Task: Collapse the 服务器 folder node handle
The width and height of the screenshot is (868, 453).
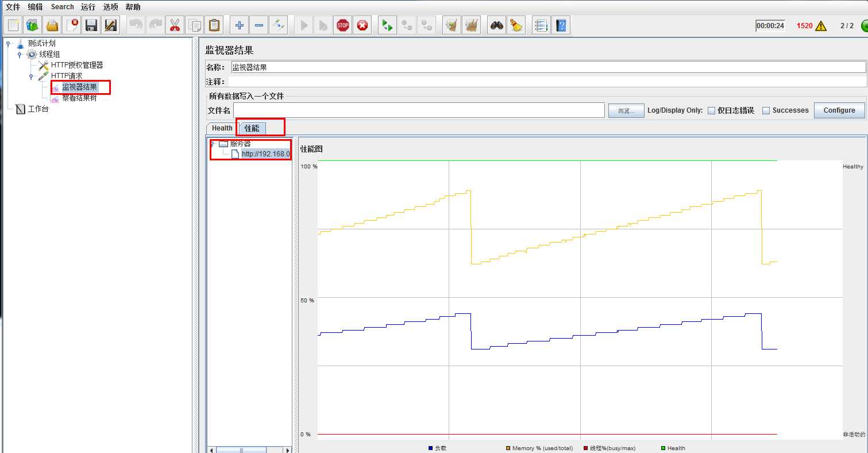Action: pyautogui.click(x=212, y=144)
